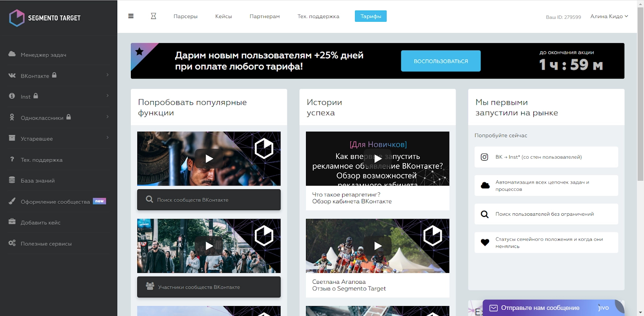This screenshot has height=316, width=644.
Task: Click Что такое ретаргетинг? Обзор кабинета link
Action: coord(352,198)
